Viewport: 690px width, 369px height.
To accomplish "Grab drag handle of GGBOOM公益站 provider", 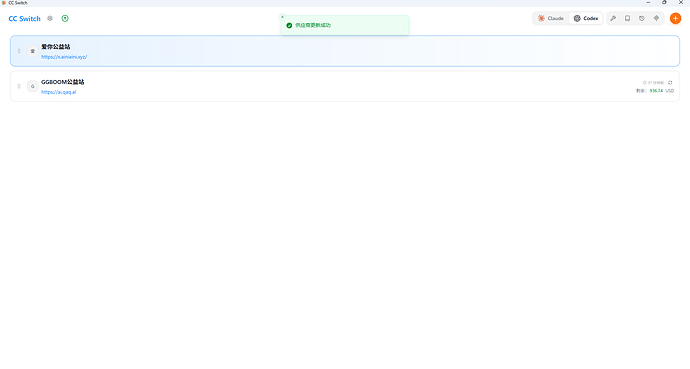I will pyautogui.click(x=19, y=86).
